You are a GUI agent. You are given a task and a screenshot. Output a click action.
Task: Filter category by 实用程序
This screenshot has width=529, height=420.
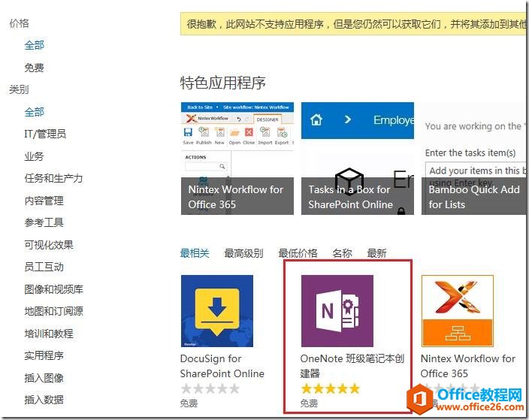pyautogui.click(x=44, y=355)
